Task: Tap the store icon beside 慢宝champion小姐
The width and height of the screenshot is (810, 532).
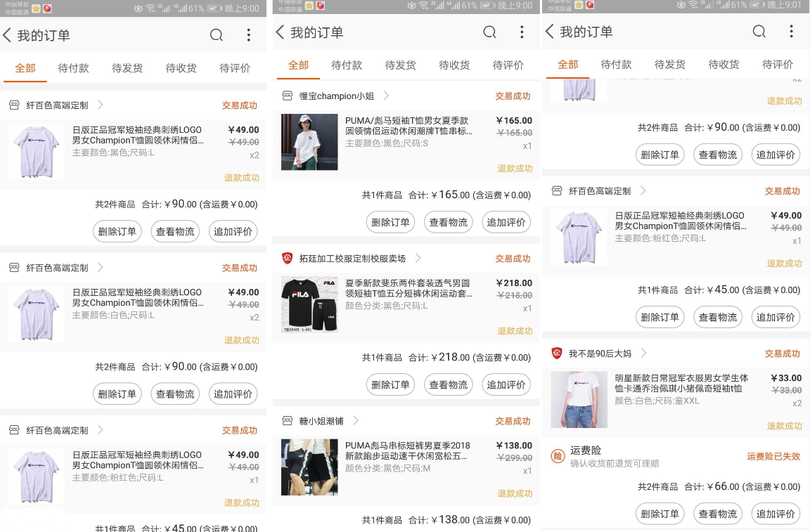Action: (287, 96)
